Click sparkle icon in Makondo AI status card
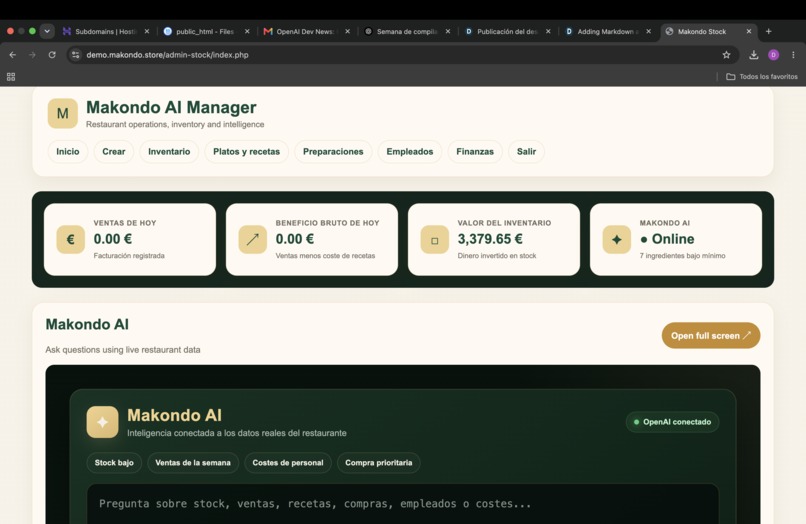This screenshot has width=806, height=524. point(617,239)
